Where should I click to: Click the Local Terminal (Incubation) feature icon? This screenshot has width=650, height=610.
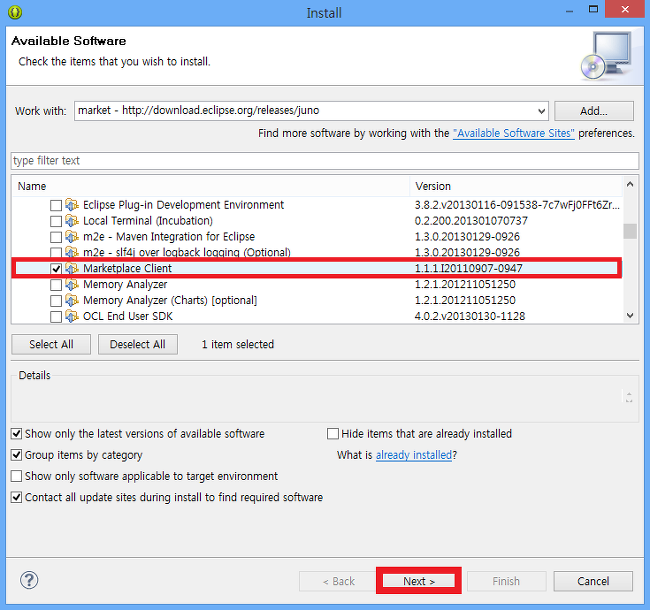click(x=72, y=221)
